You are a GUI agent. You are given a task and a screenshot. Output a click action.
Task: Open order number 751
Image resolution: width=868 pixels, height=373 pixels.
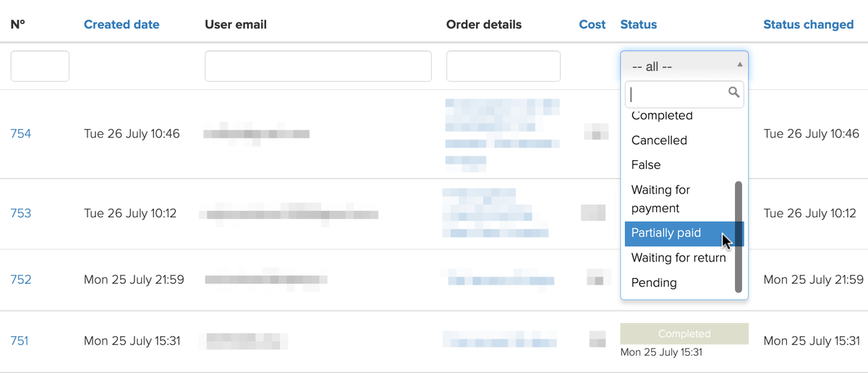tap(20, 340)
